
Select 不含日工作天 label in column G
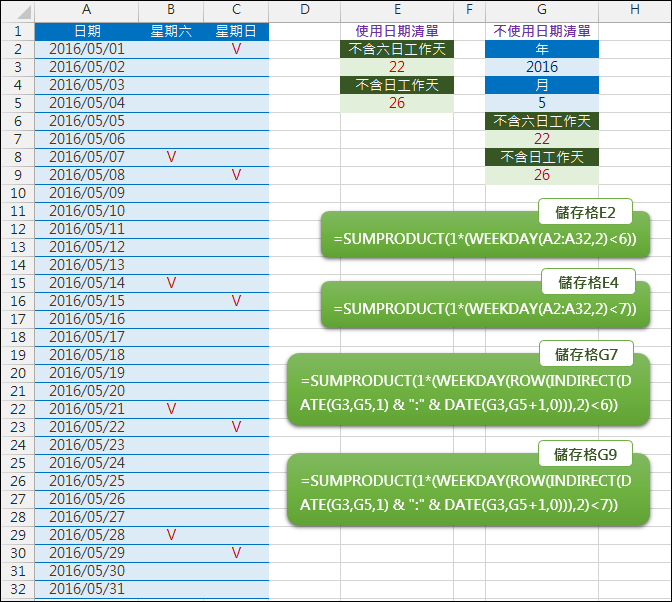click(542, 157)
